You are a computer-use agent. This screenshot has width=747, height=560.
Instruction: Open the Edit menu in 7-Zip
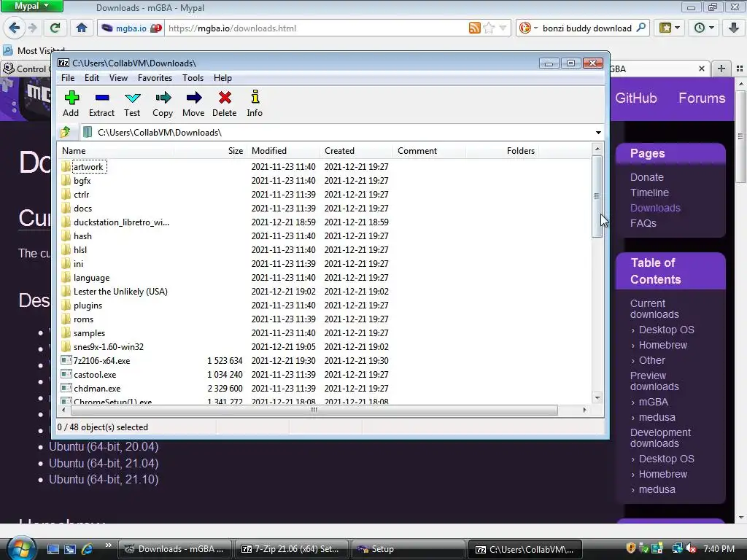pyautogui.click(x=92, y=77)
